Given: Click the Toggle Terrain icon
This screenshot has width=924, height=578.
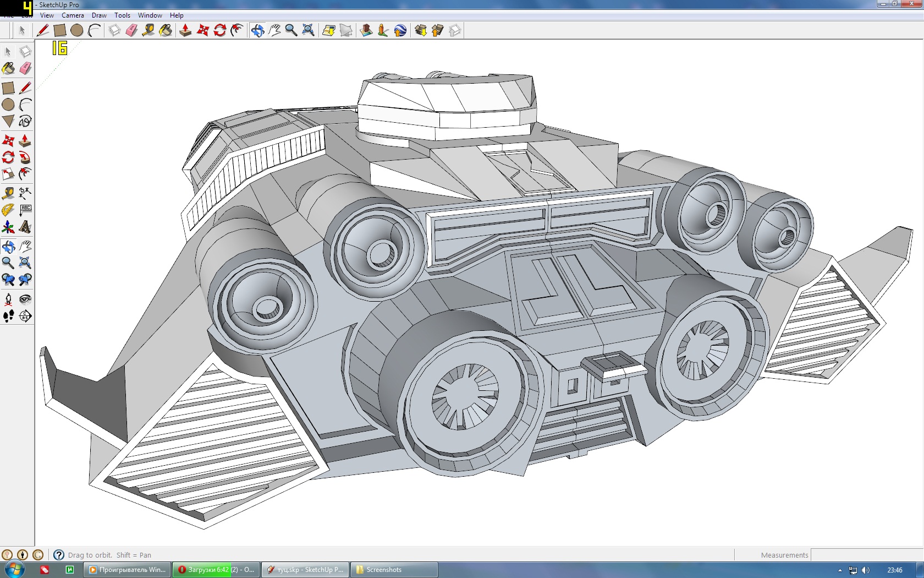Looking at the screenshot, I should tap(346, 30).
